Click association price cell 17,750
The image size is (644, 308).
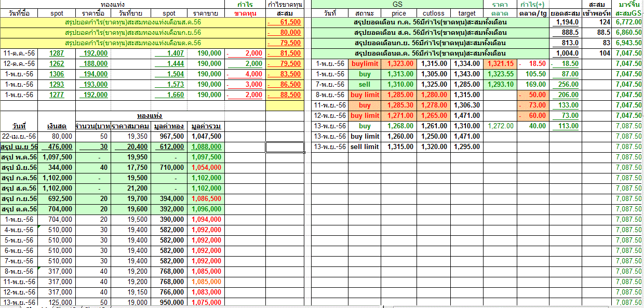click(130, 167)
